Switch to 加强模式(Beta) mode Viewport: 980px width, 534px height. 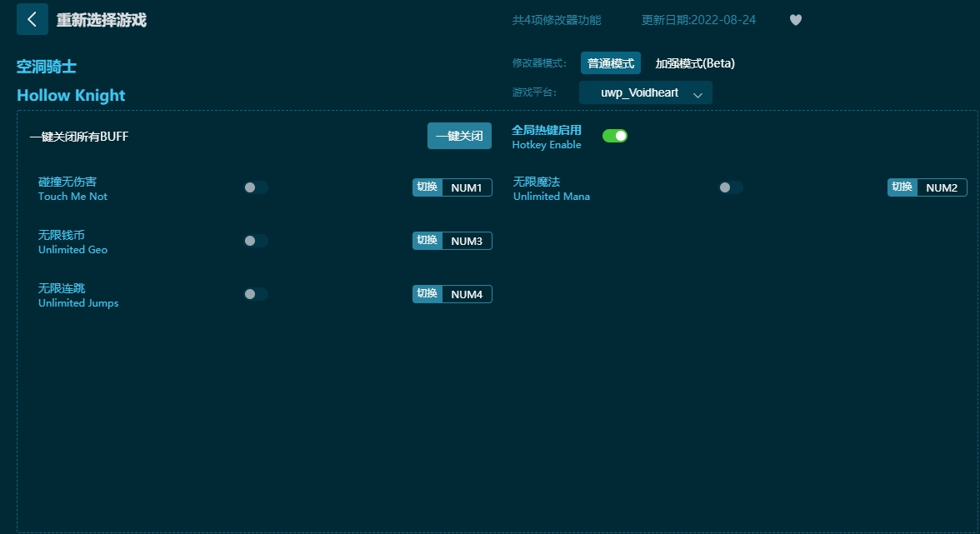click(695, 63)
